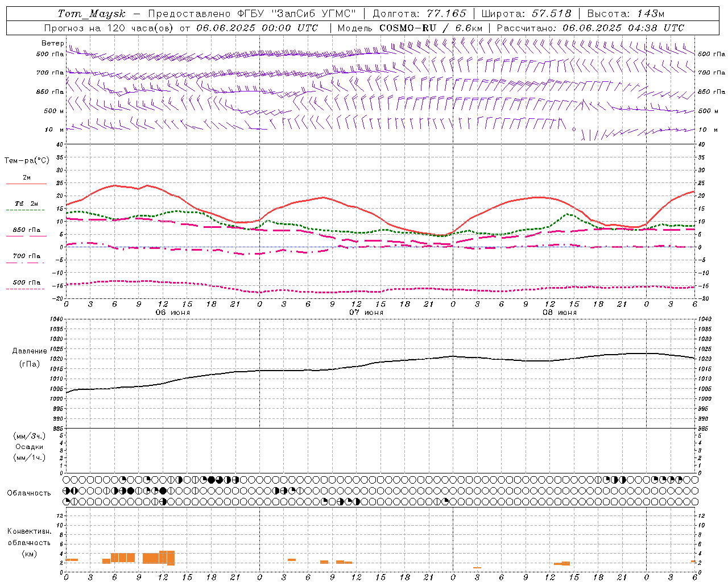Viewport: 728px width, 582px height.
Task: Click the Осадки precipitation label
Action: click(30, 447)
